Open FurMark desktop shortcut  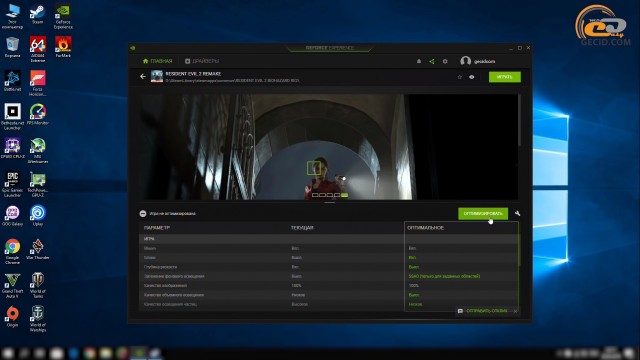pos(63,47)
